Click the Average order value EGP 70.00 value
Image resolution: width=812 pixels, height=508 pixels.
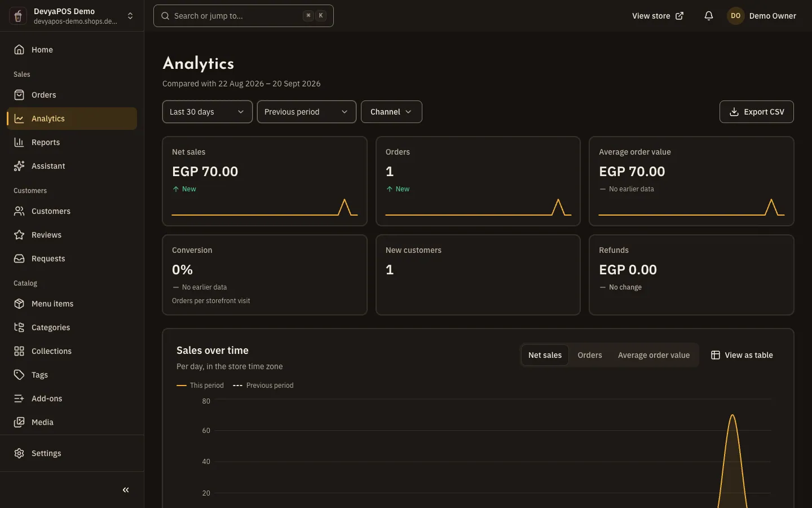pyautogui.click(x=632, y=171)
